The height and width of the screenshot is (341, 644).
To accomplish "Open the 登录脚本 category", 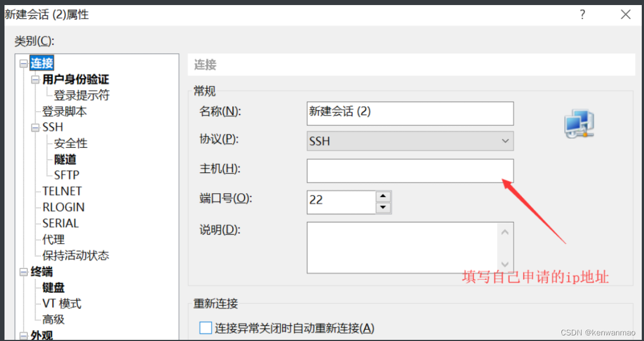I will 65,112.
